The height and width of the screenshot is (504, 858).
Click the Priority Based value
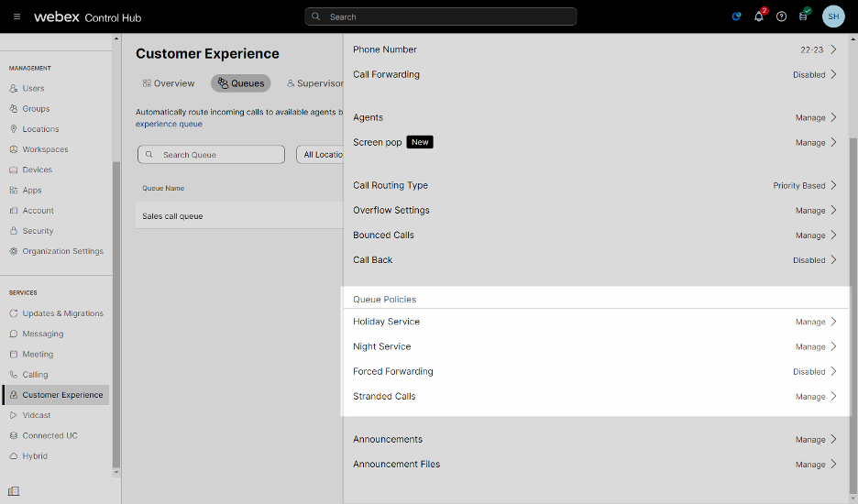click(799, 185)
